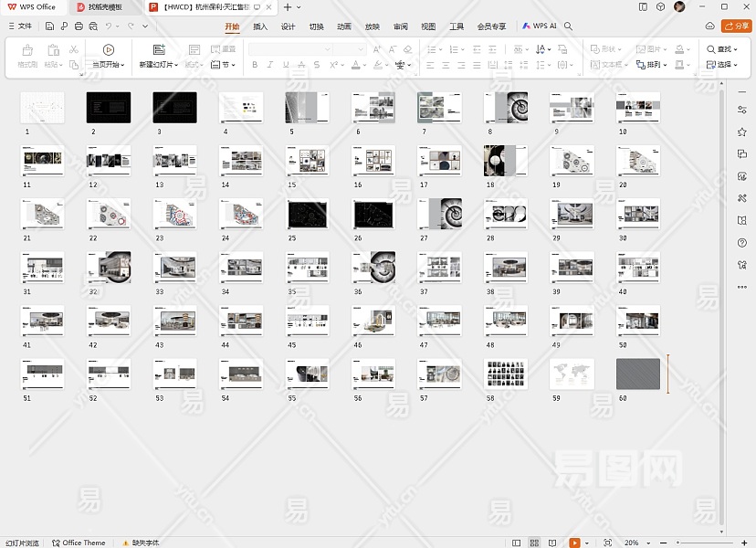Select slide thumbnail number 59 with world map
Screen dimensions: 756x548
coord(572,374)
